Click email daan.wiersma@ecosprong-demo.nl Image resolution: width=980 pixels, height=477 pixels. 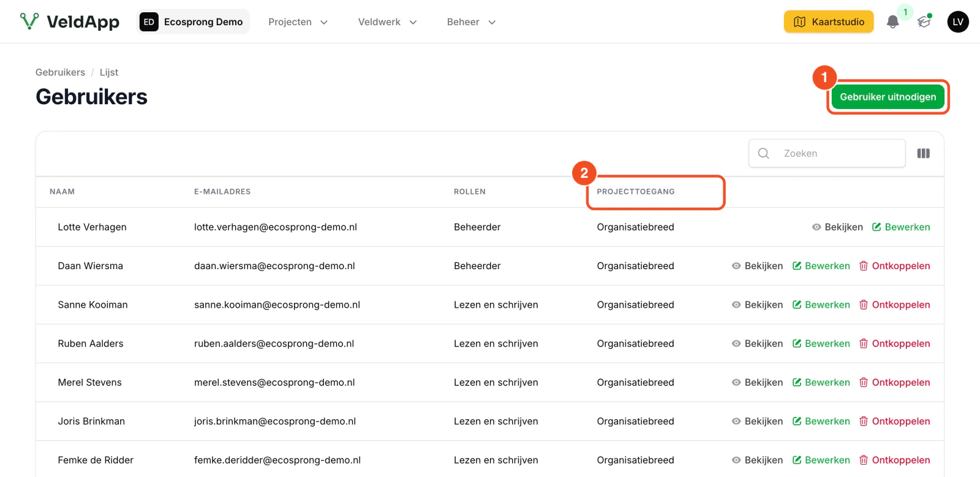point(274,266)
